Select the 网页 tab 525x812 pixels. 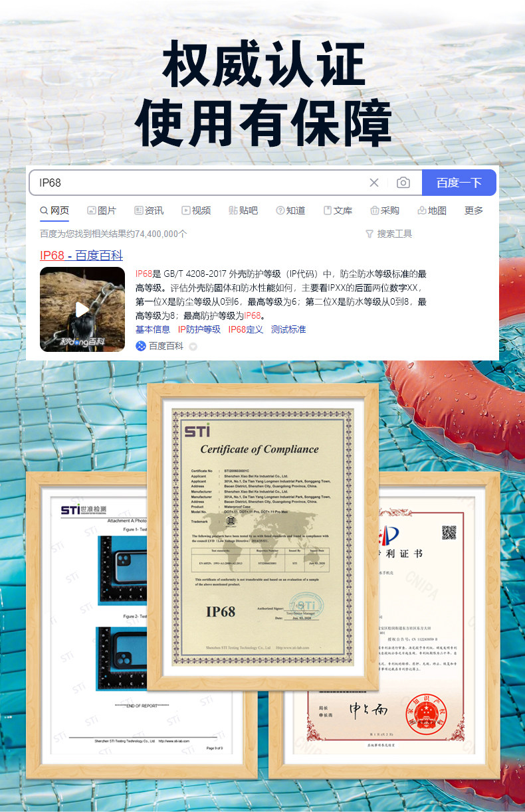[54, 210]
